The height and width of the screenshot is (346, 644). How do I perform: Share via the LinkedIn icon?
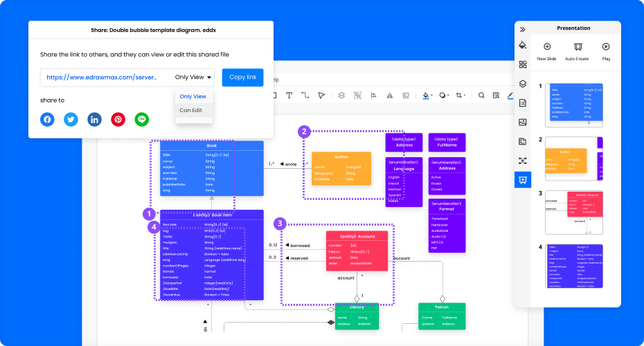(94, 119)
